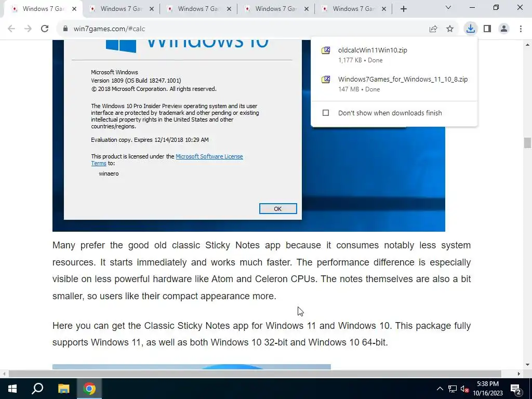
Task: Click the network tray icon
Action: [453, 389]
